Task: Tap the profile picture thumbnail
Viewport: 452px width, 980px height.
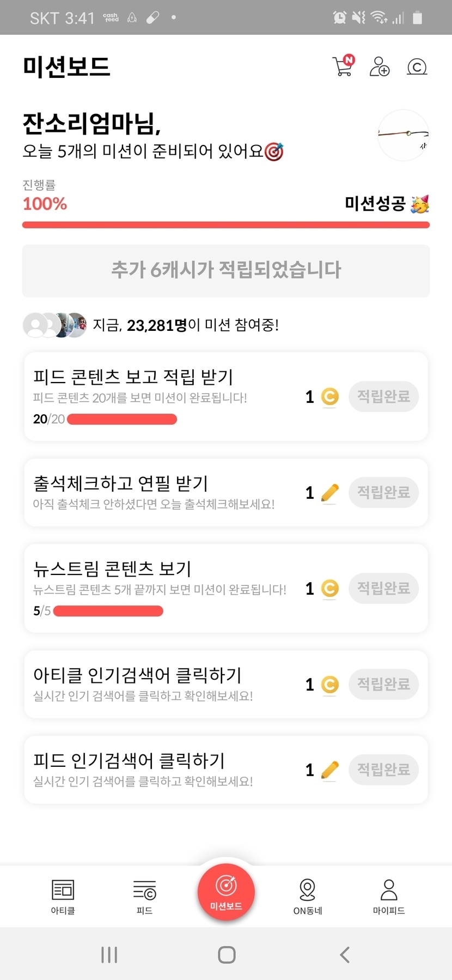Action: pyautogui.click(x=404, y=135)
